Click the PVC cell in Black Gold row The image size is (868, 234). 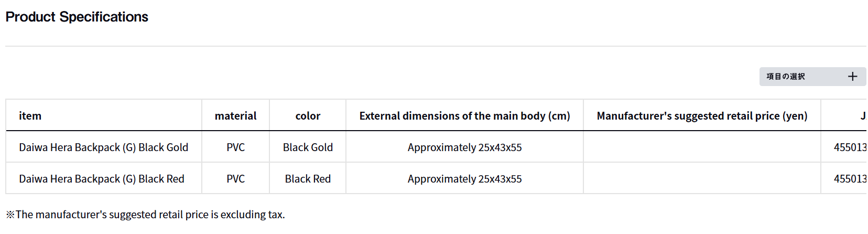(235, 147)
